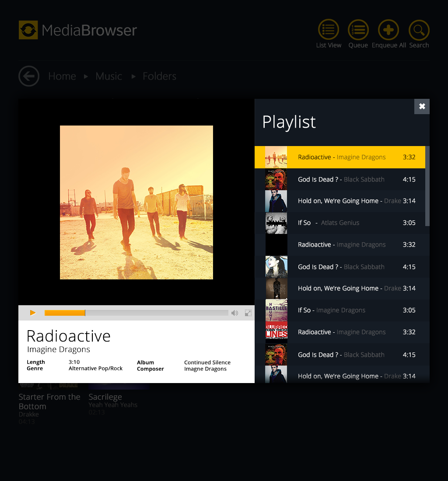The height and width of the screenshot is (481, 448).
Task: Click the Home breadcrumb
Action: pyautogui.click(x=62, y=76)
